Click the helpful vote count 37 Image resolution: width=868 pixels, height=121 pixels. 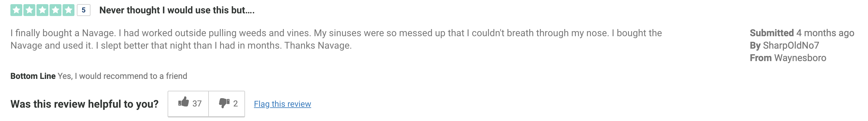click(197, 104)
